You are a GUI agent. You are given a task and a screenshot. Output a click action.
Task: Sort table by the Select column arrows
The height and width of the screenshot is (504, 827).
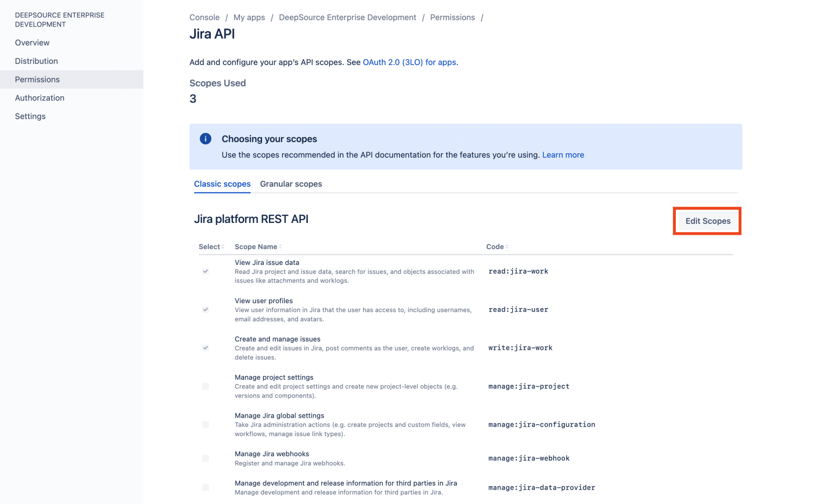pyautogui.click(x=223, y=247)
